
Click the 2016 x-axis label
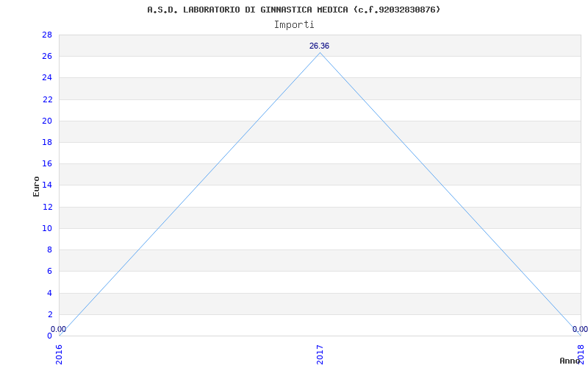pos(60,355)
